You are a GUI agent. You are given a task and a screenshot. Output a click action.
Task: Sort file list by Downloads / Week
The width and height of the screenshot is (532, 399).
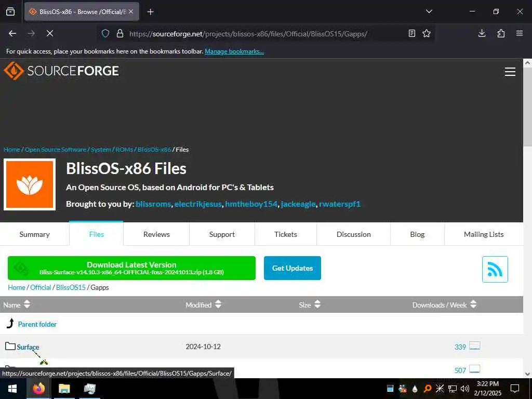445,304
